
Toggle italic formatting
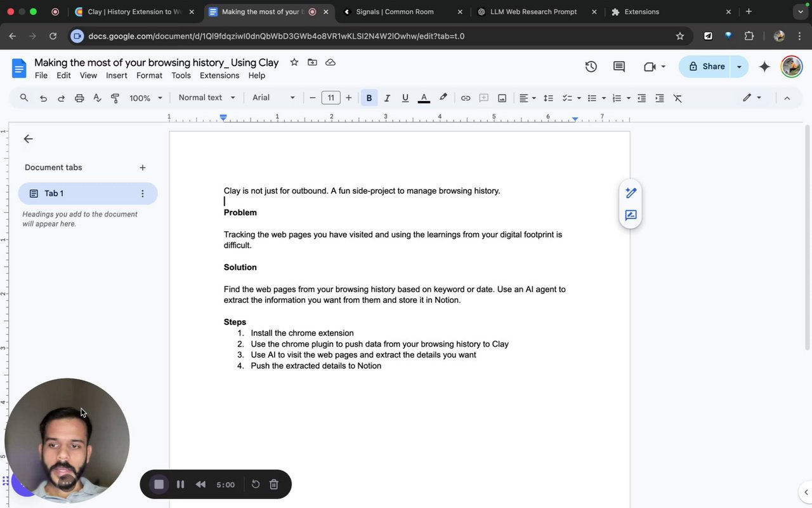(x=387, y=98)
